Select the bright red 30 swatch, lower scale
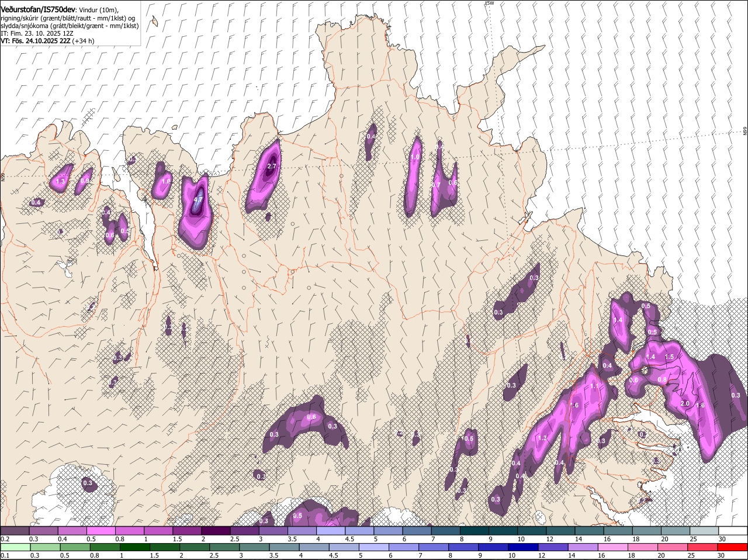The image size is (748, 560). coord(732,547)
